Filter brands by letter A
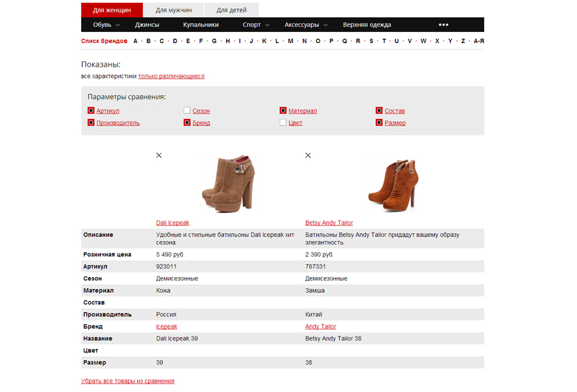577x392 pixels. 135,41
